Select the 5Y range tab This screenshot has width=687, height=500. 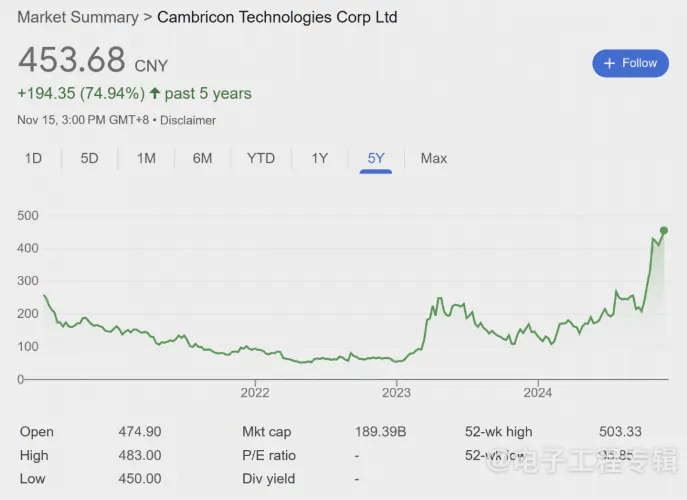click(x=376, y=158)
